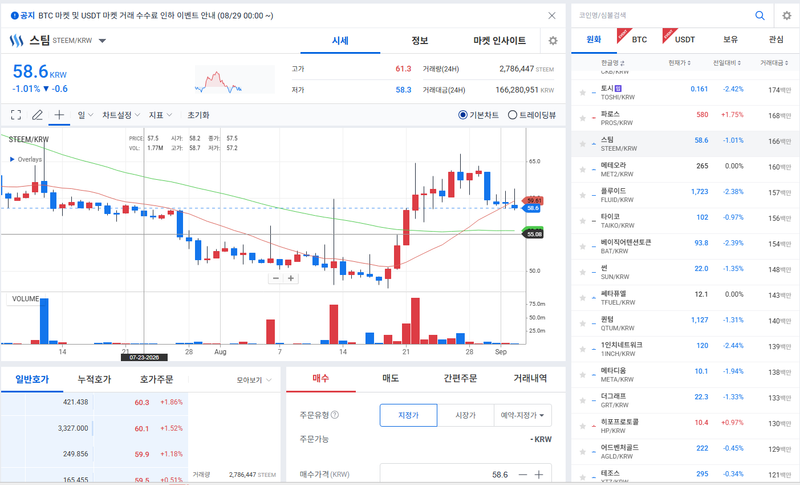The width and height of the screenshot is (800, 485).
Task: Open the 지표 indicators dropdown
Action: pyautogui.click(x=160, y=115)
